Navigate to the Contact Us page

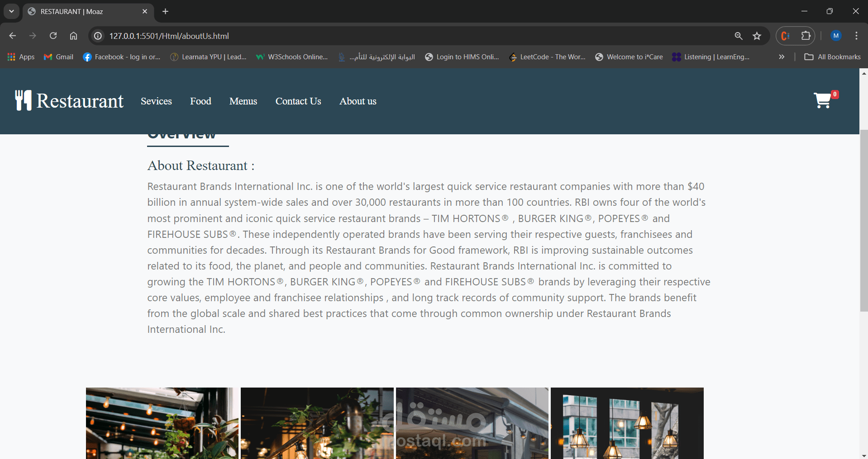298,101
